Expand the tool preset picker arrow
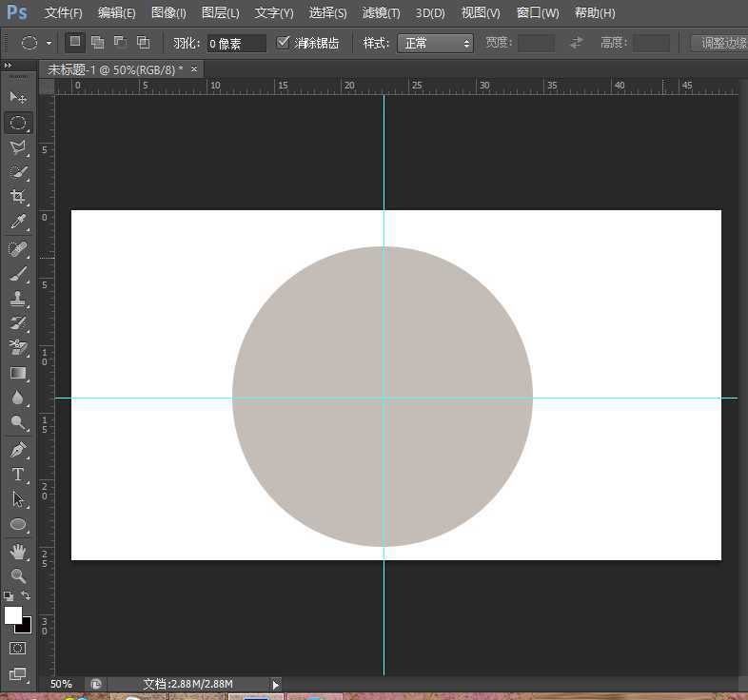Viewport: 748px width, 700px height. [x=49, y=44]
